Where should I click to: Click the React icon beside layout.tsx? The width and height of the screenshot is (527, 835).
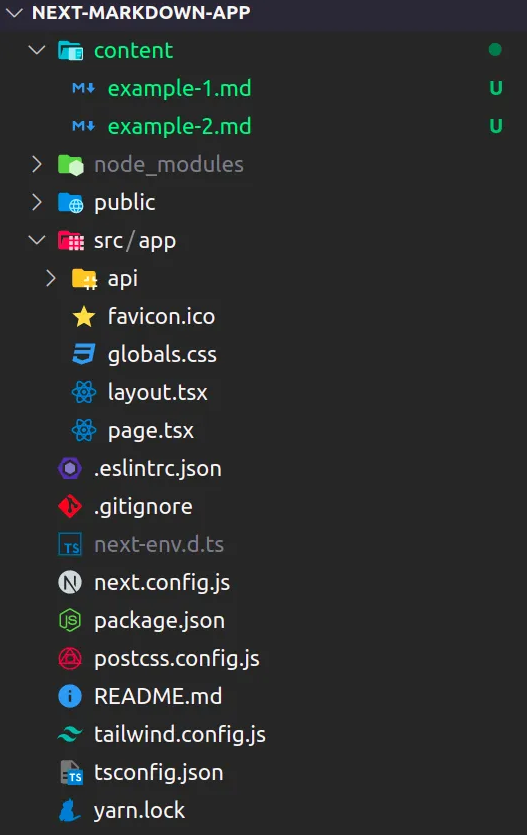coord(84,392)
